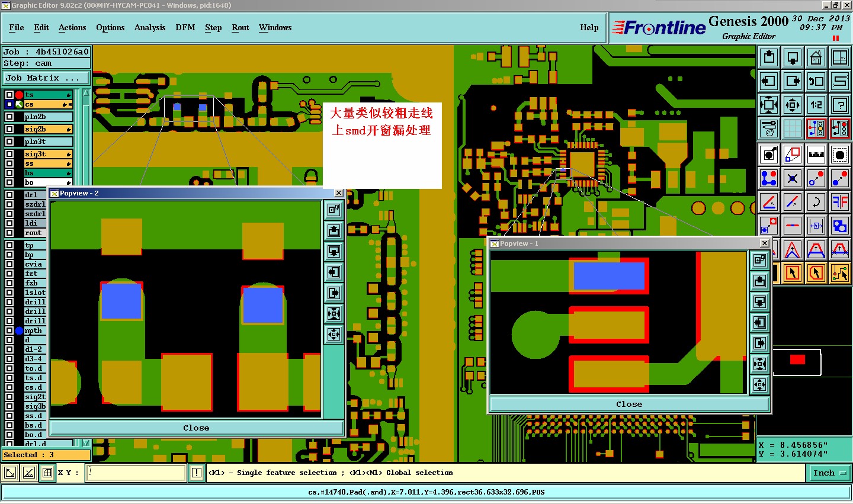
Task: Open the File menu
Action: (17, 27)
